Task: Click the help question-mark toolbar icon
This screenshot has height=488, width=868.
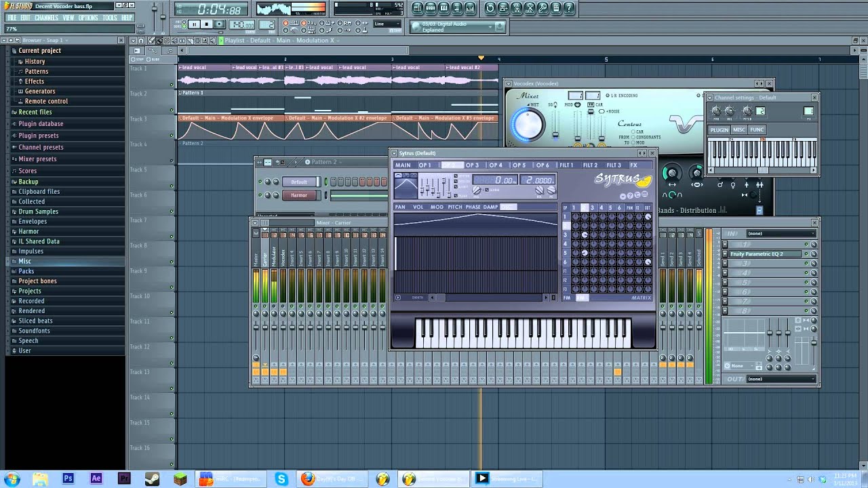Action: click(x=569, y=8)
